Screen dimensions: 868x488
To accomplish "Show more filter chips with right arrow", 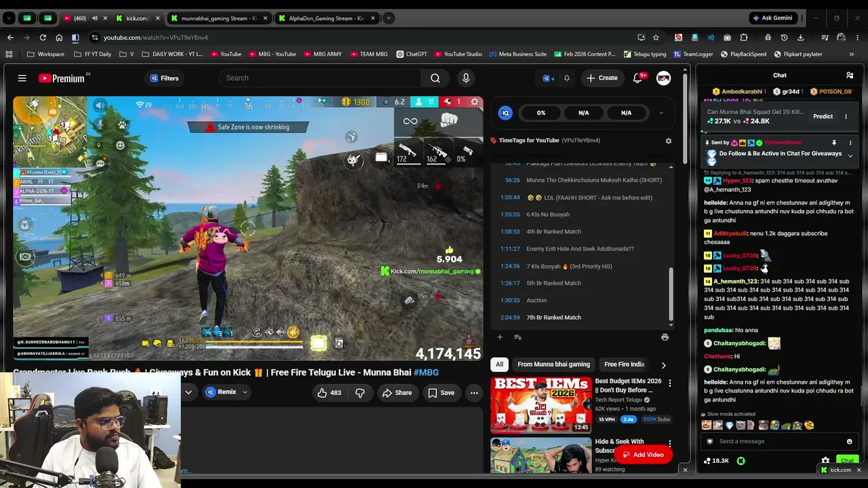I will click(663, 365).
